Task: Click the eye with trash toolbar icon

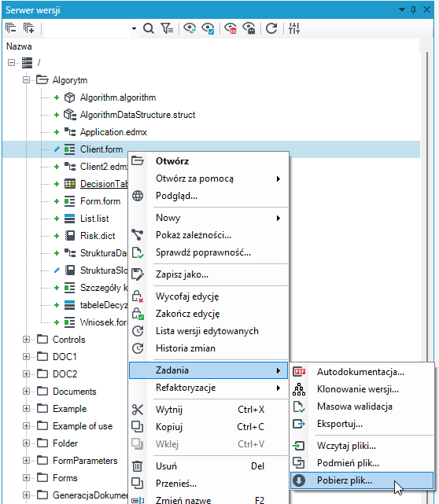Action: click(x=231, y=28)
